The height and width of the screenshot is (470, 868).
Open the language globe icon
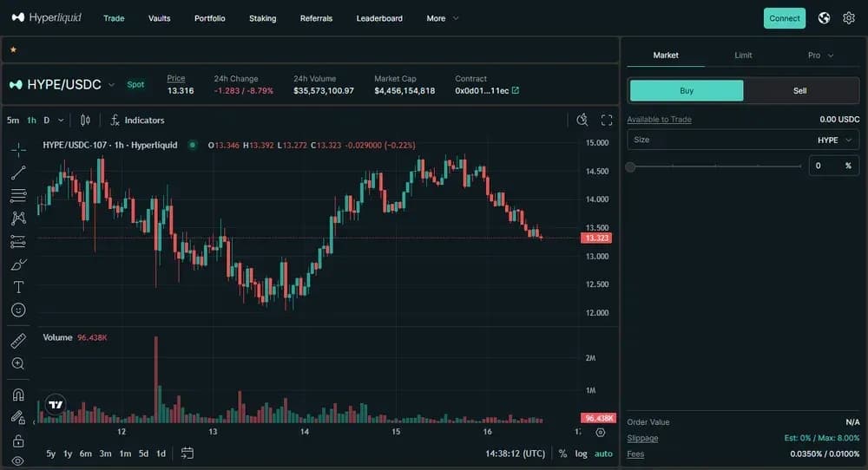coord(825,18)
